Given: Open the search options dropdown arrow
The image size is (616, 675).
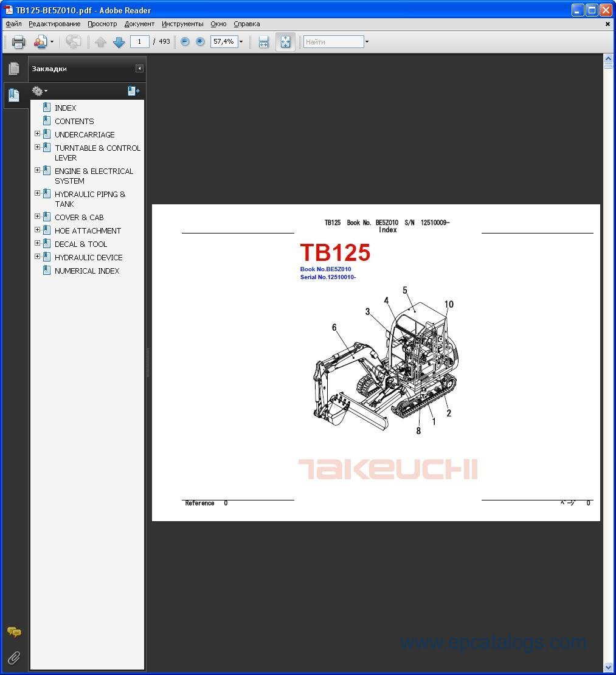Looking at the screenshot, I should point(367,42).
